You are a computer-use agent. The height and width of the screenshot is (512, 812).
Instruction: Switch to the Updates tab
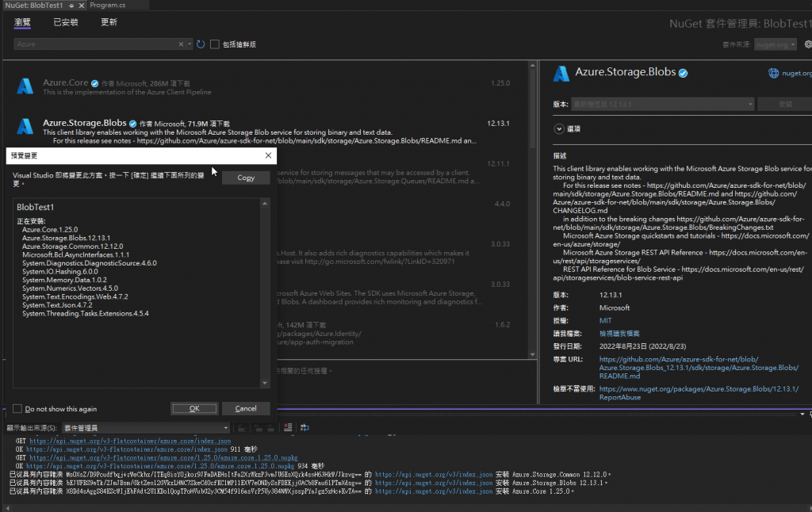click(x=109, y=22)
